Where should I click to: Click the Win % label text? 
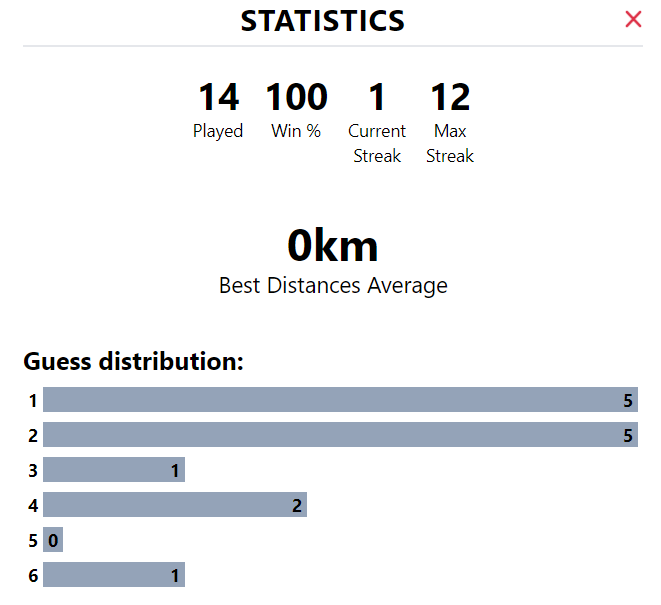tap(296, 131)
